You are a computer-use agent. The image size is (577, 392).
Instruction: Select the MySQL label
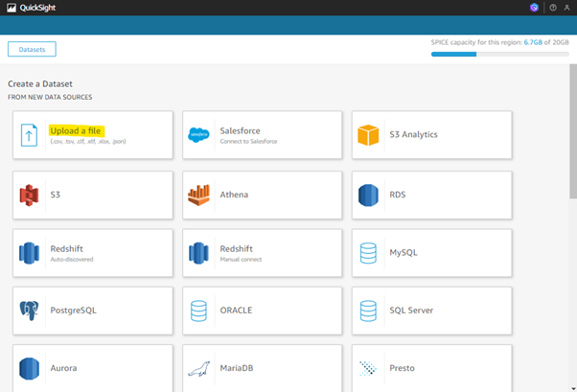pos(404,252)
